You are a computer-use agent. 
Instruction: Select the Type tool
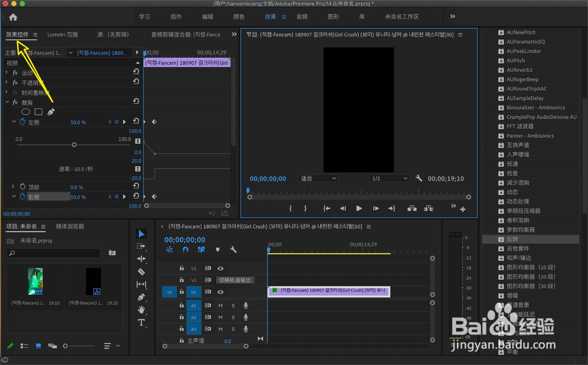tap(141, 323)
